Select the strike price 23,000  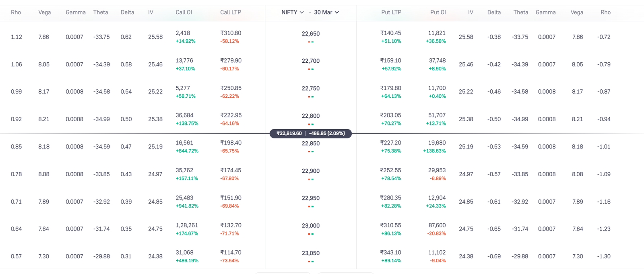point(311,226)
